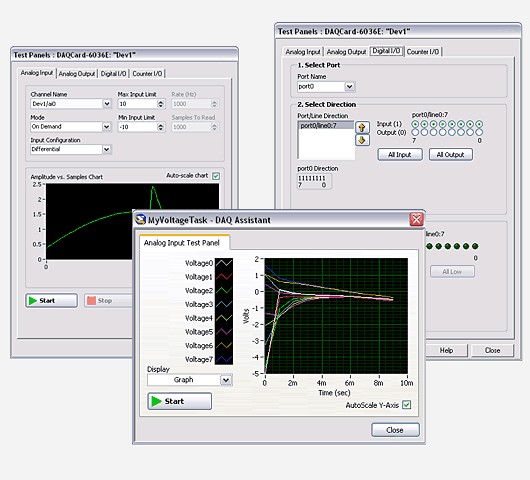
Task: Click the port0 Direction 11111111 field
Action: pos(314,181)
